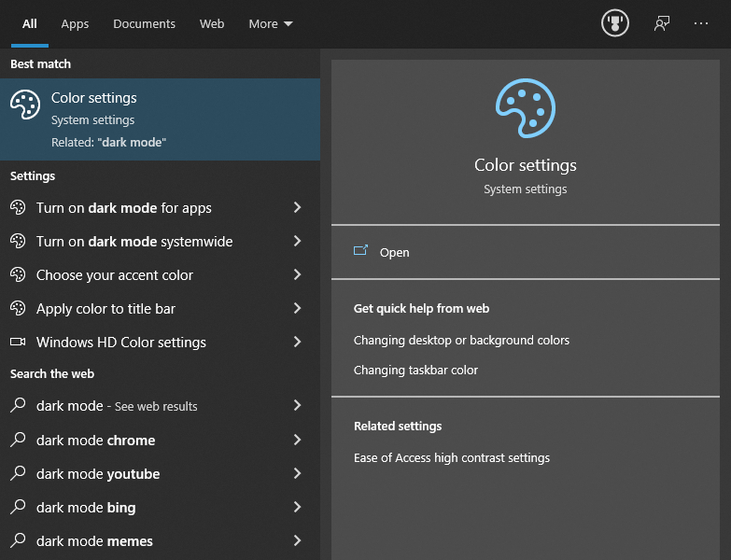Click the search icon beside dark mode chrome

pos(18,440)
